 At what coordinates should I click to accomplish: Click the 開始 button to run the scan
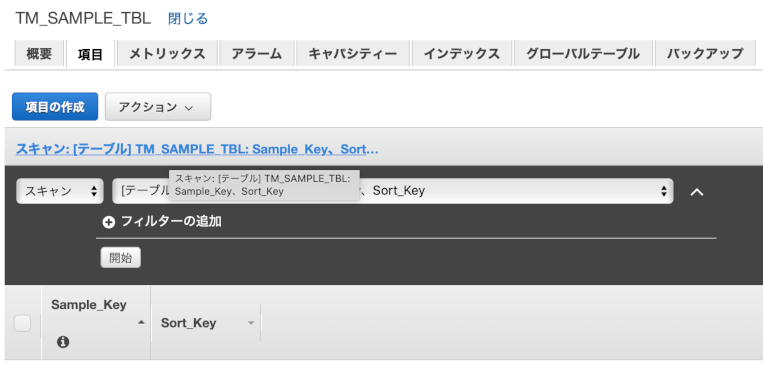click(x=121, y=258)
